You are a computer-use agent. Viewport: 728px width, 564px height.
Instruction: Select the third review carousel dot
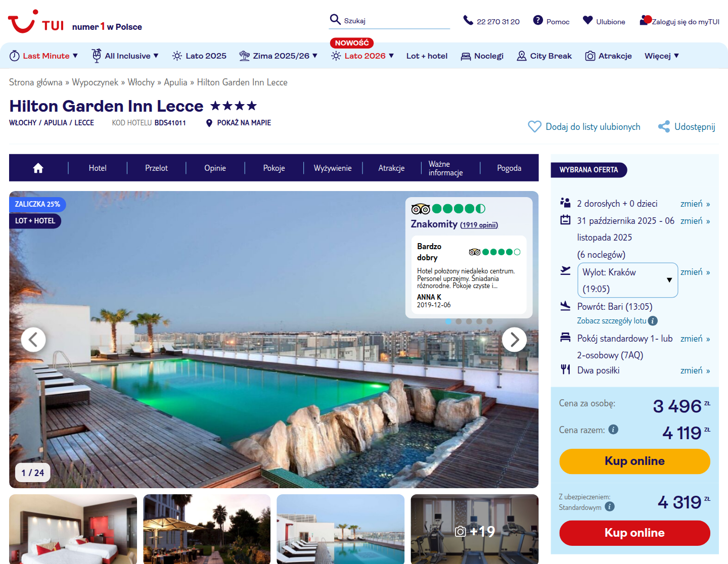point(469,321)
